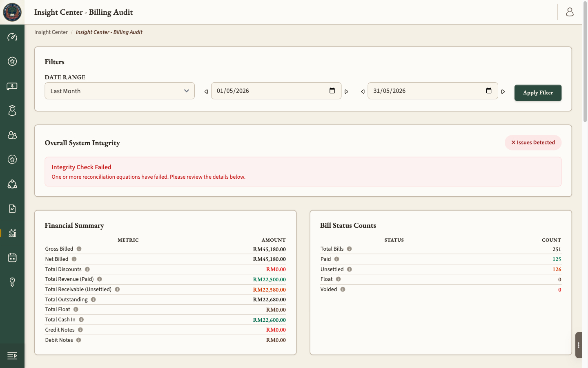Show info for Total Bills status
Viewport: 588px width, 368px height.
[350, 249]
